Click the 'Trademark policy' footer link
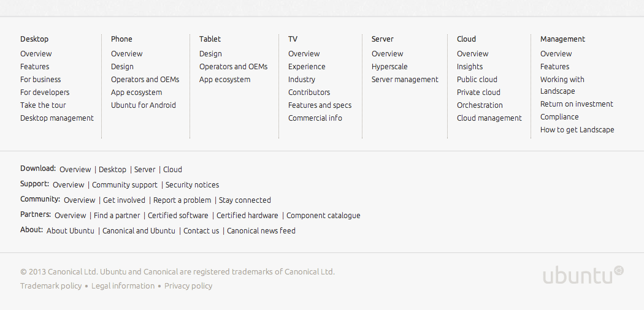 [x=51, y=286]
